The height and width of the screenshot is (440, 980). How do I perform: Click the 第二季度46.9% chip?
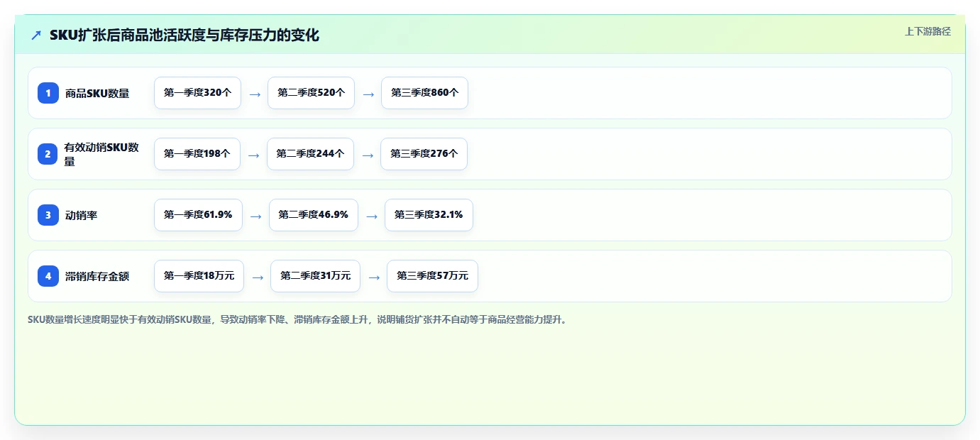pyautogui.click(x=314, y=215)
